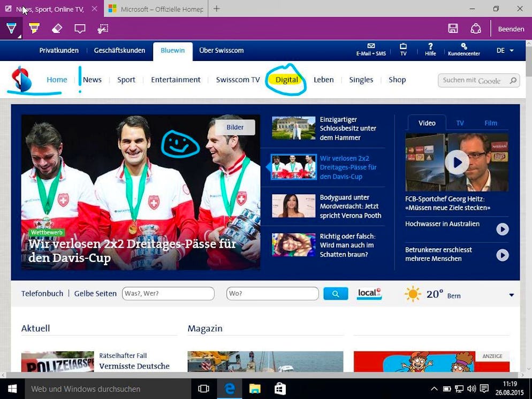Click Web und Windows durchsuchen box
The image size is (532, 399).
click(108, 389)
